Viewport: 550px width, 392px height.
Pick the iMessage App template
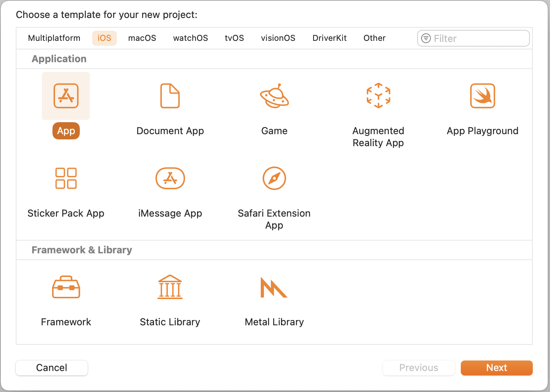tap(170, 178)
